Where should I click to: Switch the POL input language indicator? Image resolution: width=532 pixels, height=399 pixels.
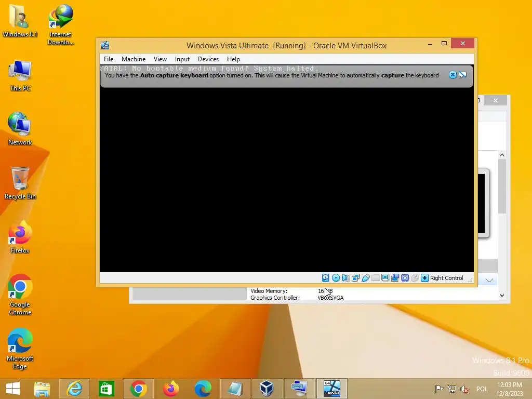click(482, 389)
